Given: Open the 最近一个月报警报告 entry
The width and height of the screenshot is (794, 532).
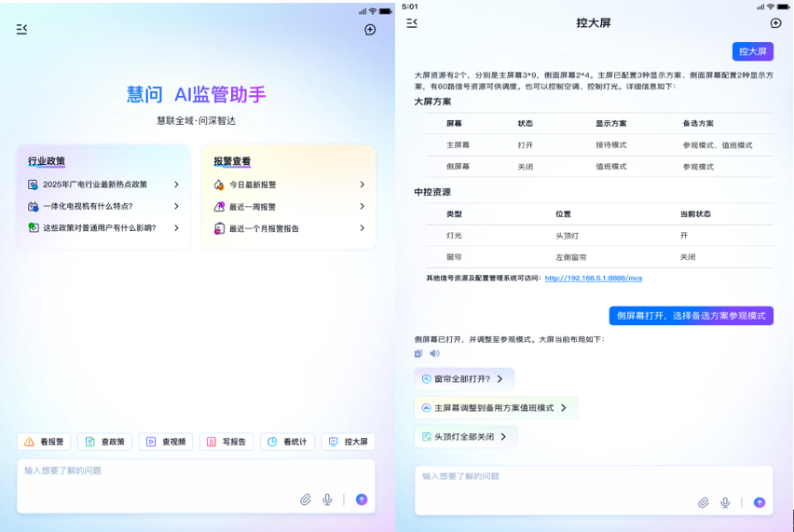Looking at the screenshot, I should click(289, 228).
